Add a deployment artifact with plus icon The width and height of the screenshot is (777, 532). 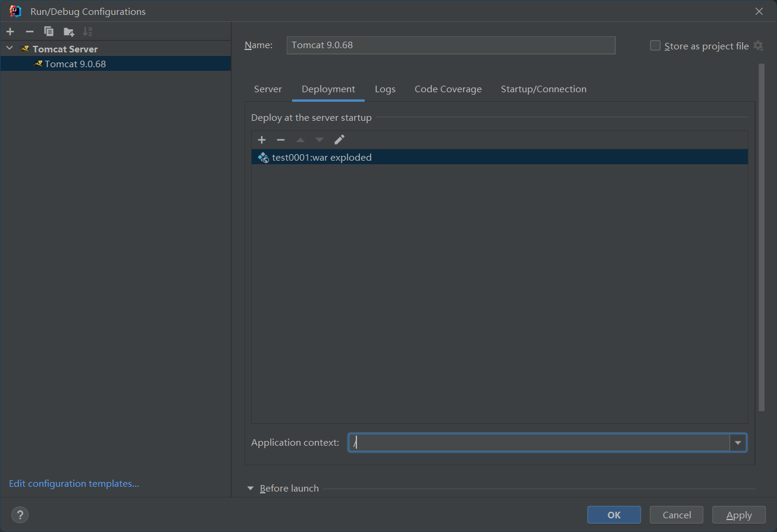262,140
